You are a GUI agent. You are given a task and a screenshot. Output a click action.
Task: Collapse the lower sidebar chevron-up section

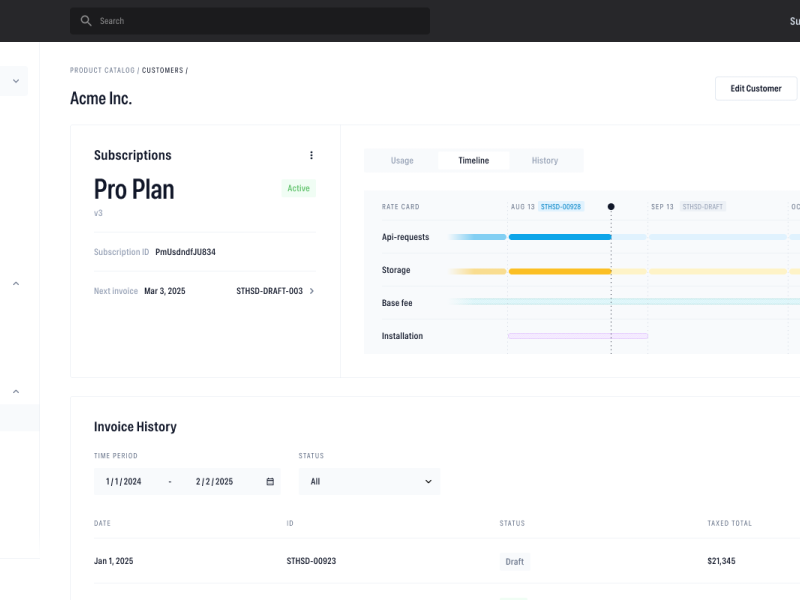(x=16, y=391)
